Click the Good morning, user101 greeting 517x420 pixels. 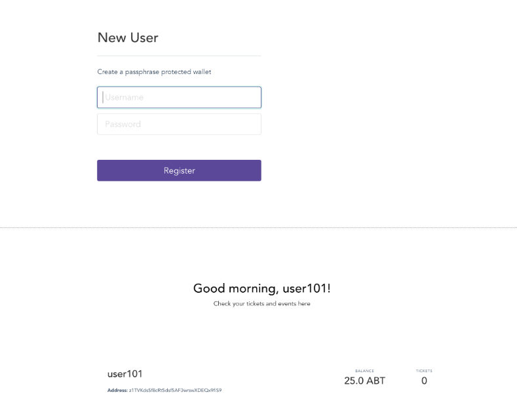[261, 288]
